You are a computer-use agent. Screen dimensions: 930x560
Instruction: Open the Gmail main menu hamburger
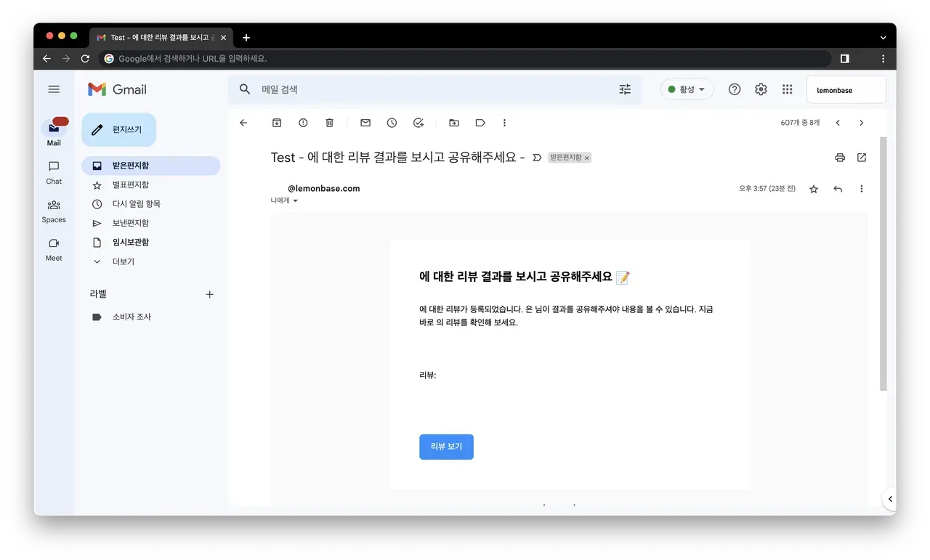point(54,89)
